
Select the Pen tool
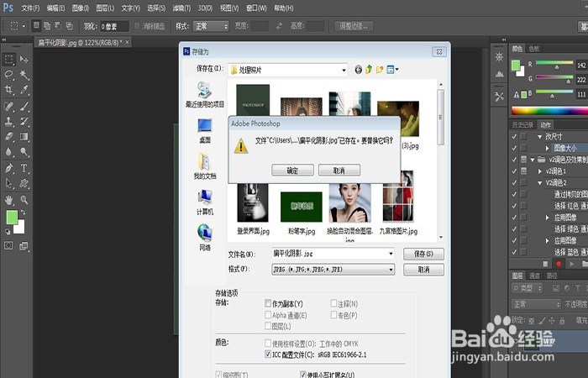click(x=8, y=168)
